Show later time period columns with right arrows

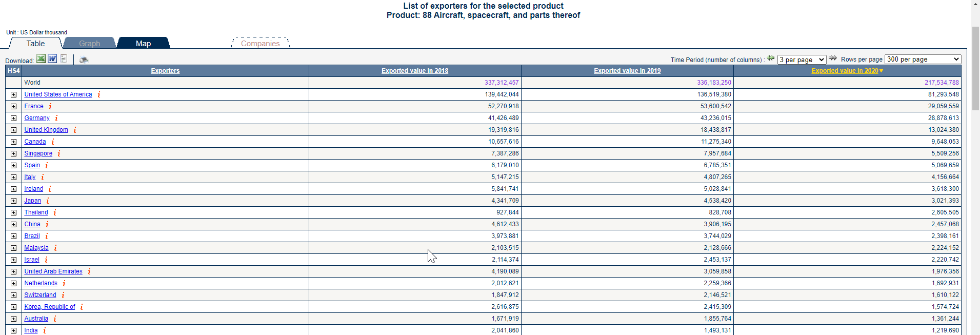pos(833,58)
